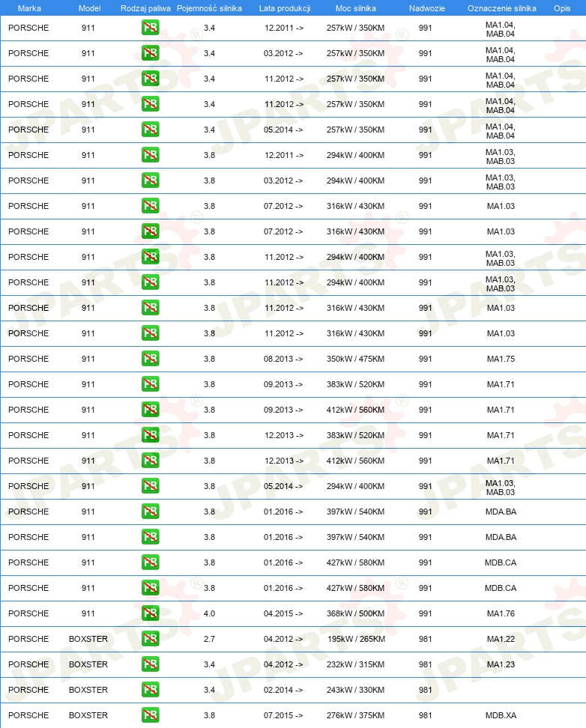Click PORSCHE in the Boxster 02.2014 row
This screenshot has height=728, width=586.
[28, 690]
